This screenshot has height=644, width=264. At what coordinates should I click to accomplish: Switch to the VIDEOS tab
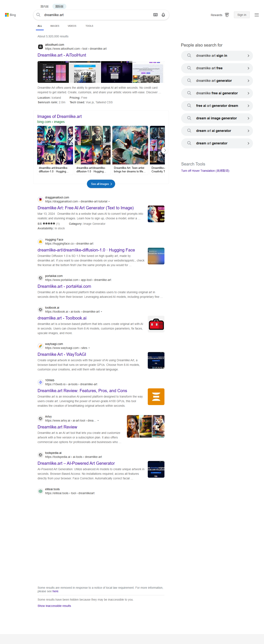[x=72, y=26]
